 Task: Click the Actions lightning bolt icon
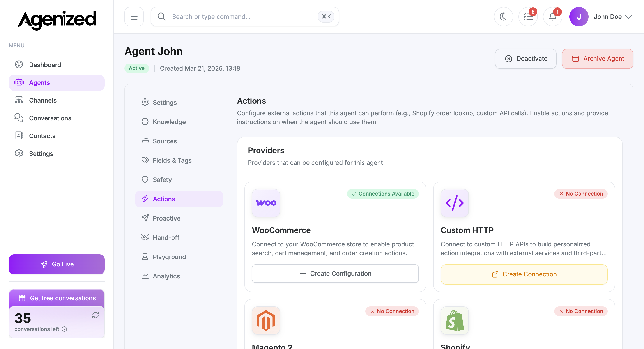(x=145, y=199)
